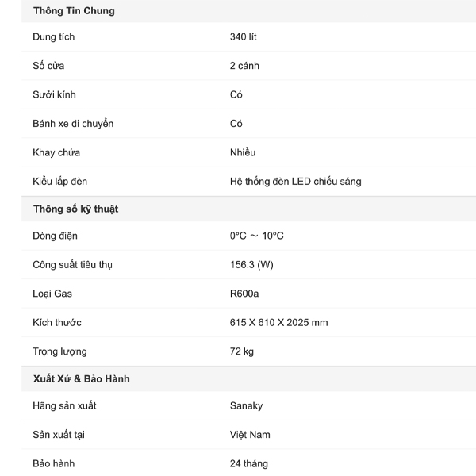Click the Sanaky manufacturer name

pos(246,406)
